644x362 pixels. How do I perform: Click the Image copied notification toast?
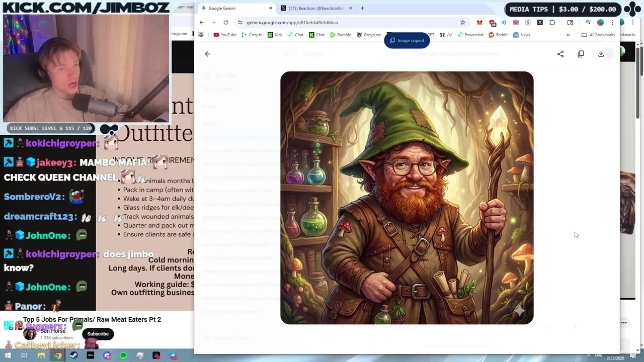[x=407, y=41]
